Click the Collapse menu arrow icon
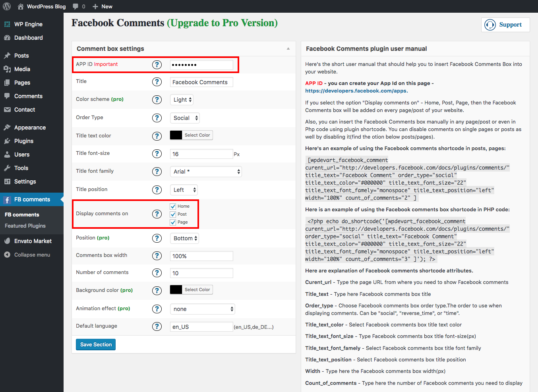This screenshot has height=392, width=538. [x=7, y=255]
